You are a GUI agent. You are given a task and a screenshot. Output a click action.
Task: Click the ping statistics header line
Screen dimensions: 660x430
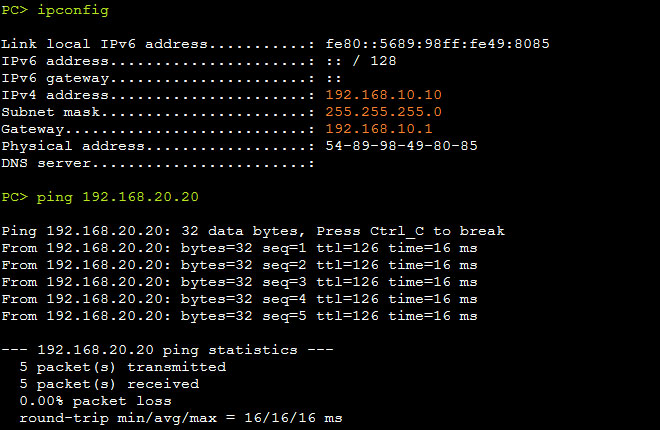pyautogui.click(x=167, y=350)
